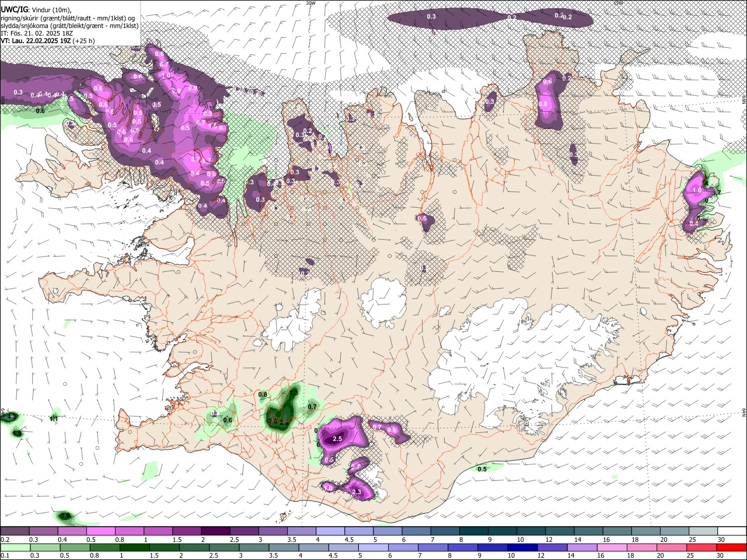The image size is (747, 560).
Task: Click the lower rain legend swatch labeled 2.5
Action: tap(224, 547)
